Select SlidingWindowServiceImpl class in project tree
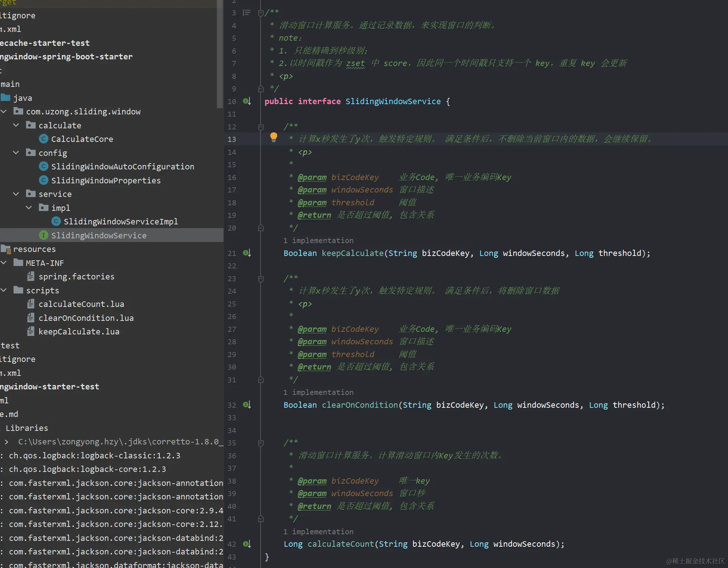728x568 pixels. [x=120, y=221]
